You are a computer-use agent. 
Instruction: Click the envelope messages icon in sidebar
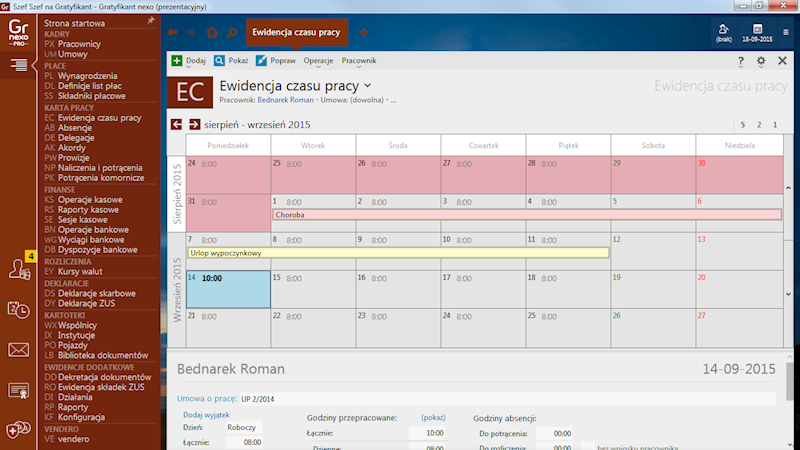pos(18,350)
